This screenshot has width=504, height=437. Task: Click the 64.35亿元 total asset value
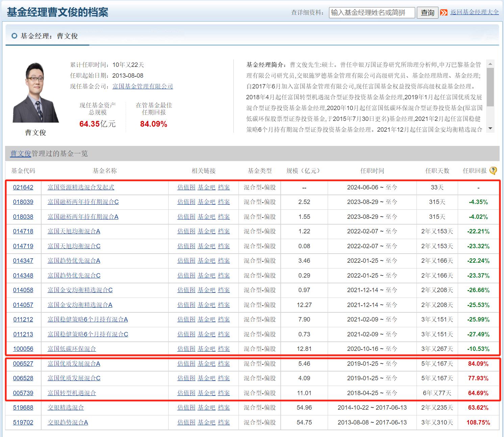click(97, 124)
